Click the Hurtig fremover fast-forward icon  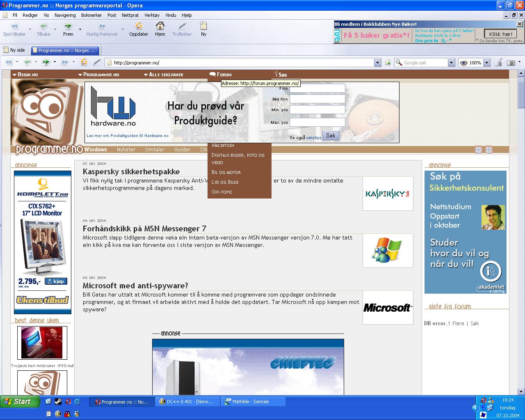[102, 26]
